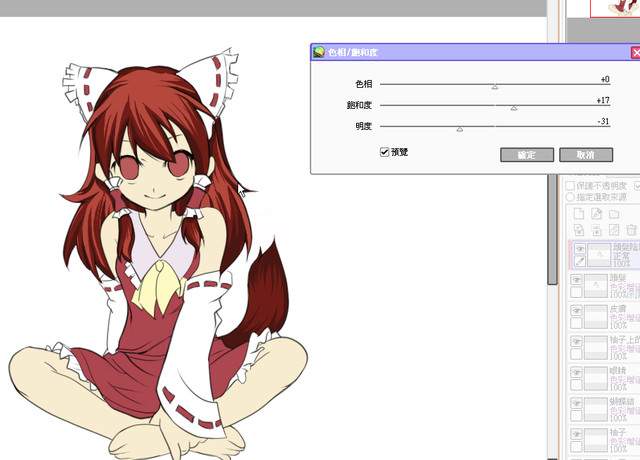Click the 飽和度 saturation slider handle
The height and width of the screenshot is (460, 640).
click(x=514, y=108)
